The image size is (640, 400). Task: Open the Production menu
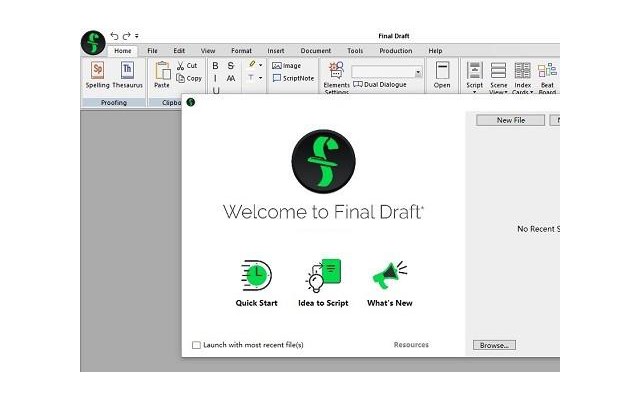pyautogui.click(x=396, y=51)
